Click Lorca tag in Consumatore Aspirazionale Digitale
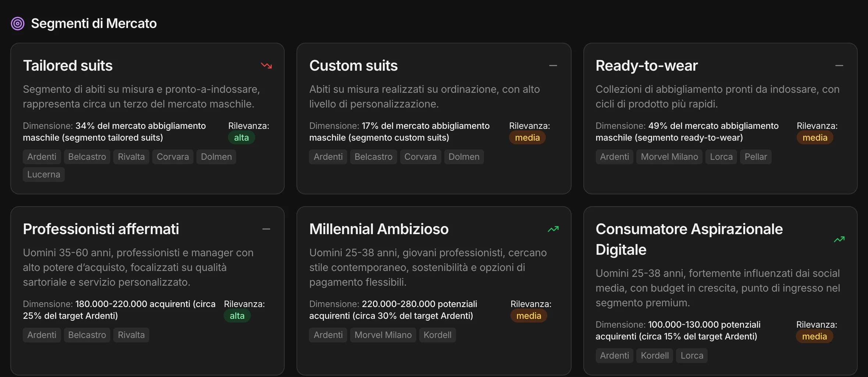Screen dimensions: 868x377 click(692, 356)
